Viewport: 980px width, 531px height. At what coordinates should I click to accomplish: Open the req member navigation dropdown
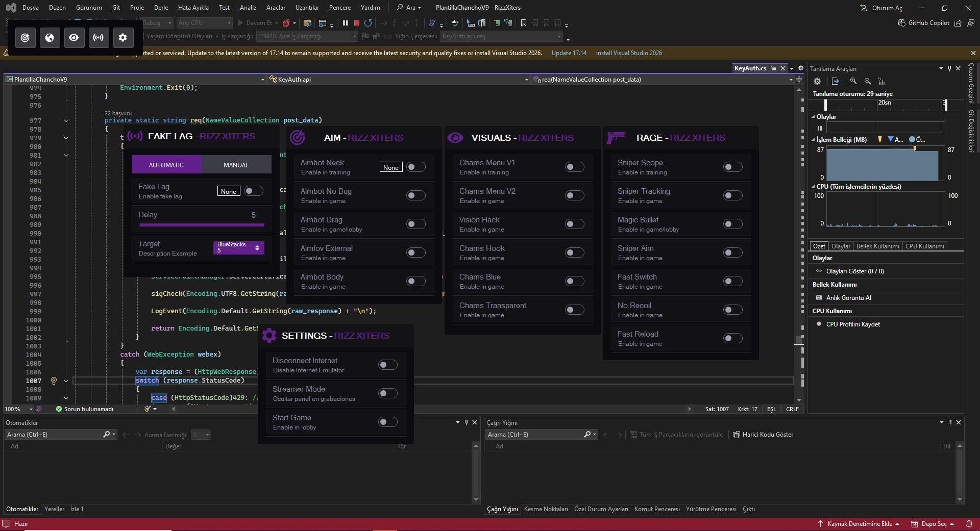662,80
